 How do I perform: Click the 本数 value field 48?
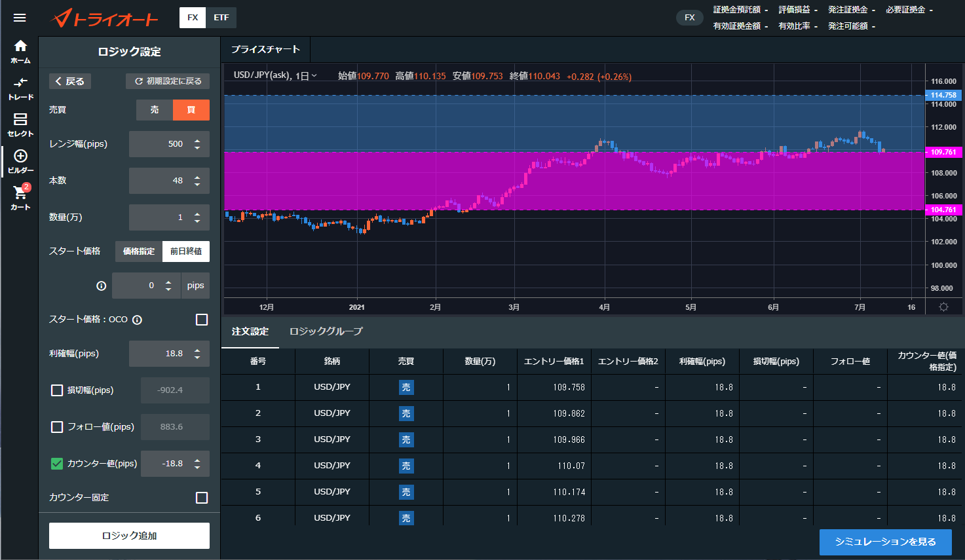[169, 181]
